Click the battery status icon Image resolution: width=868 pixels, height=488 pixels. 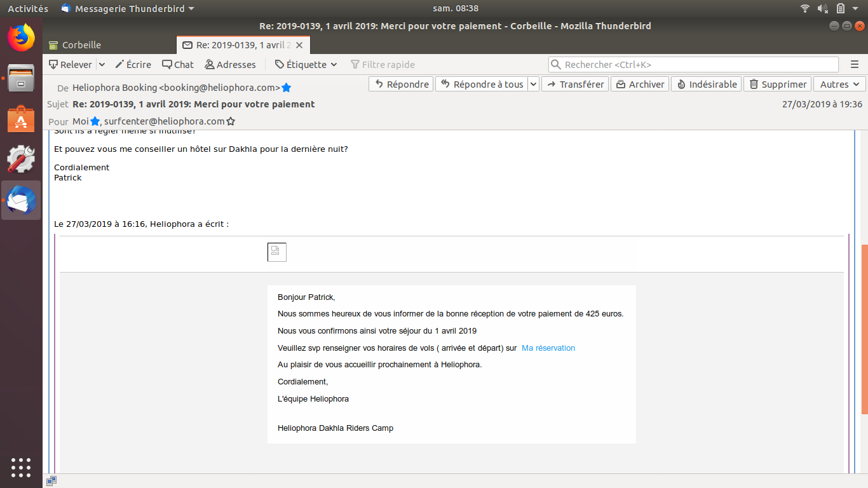(x=841, y=8)
